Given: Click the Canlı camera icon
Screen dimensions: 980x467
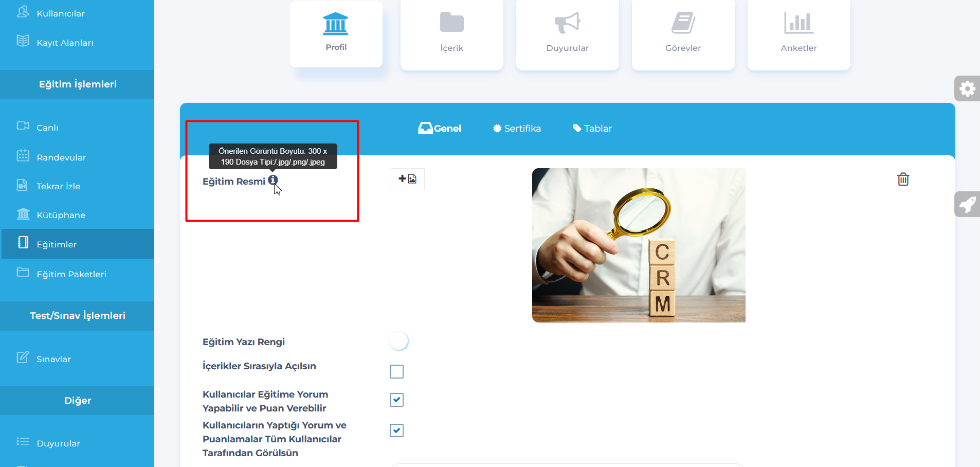Looking at the screenshot, I should 23,126.
